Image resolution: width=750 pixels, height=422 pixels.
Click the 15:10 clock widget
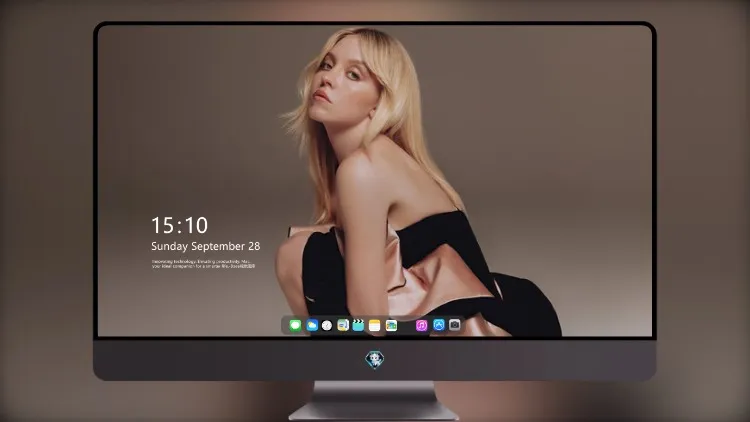point(179,225)
